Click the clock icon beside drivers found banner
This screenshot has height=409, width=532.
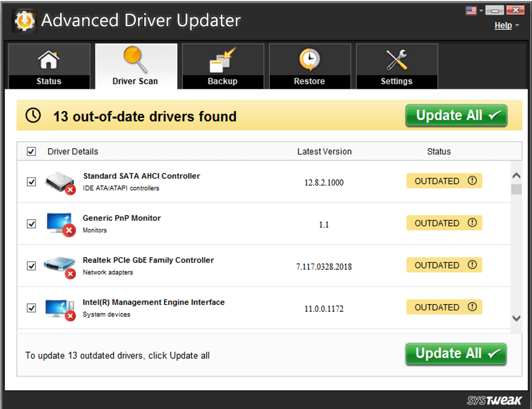33,116
